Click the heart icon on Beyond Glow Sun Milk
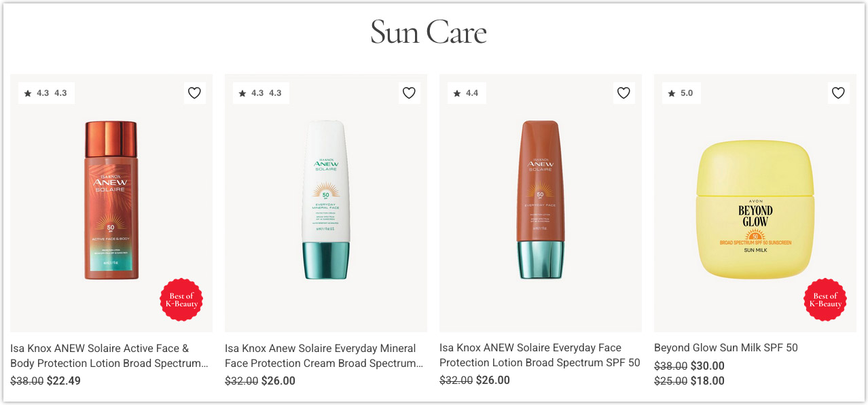 pos(838,92)
